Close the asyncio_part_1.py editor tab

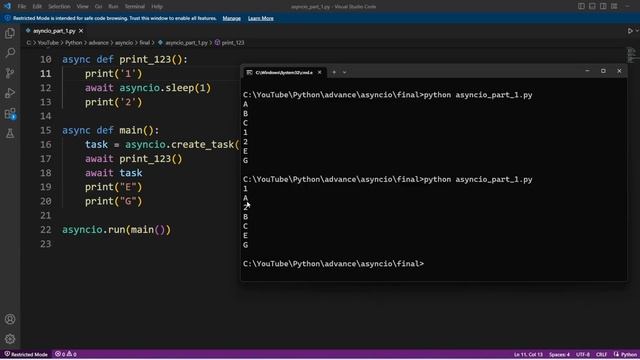coord(81,31)
